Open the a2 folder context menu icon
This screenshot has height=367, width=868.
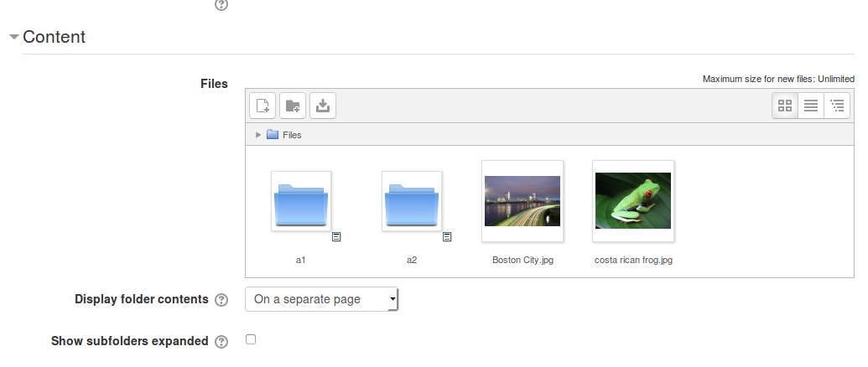[447, 237]
